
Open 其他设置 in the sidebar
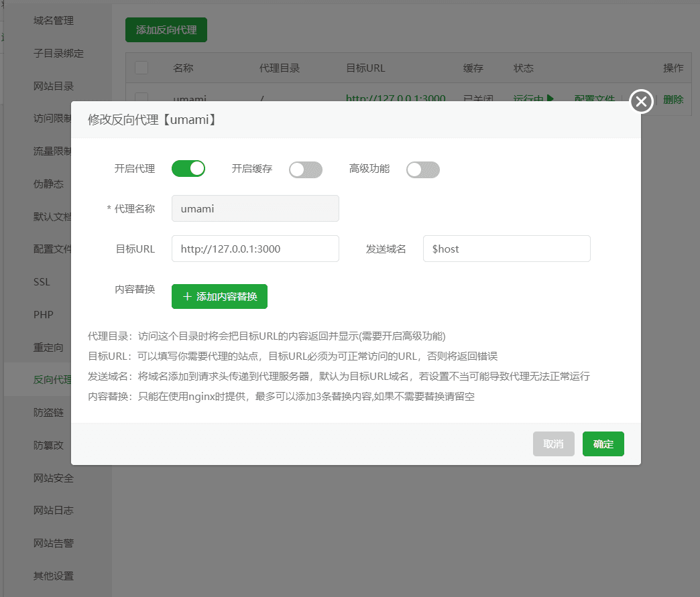[x=54, y=576]
